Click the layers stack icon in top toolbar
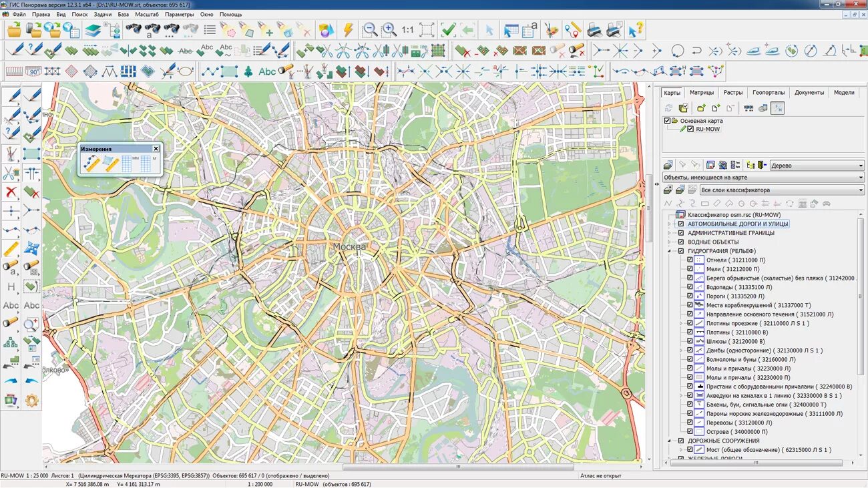868x488 pixels. pyautogui.click(x=93, y=29)
